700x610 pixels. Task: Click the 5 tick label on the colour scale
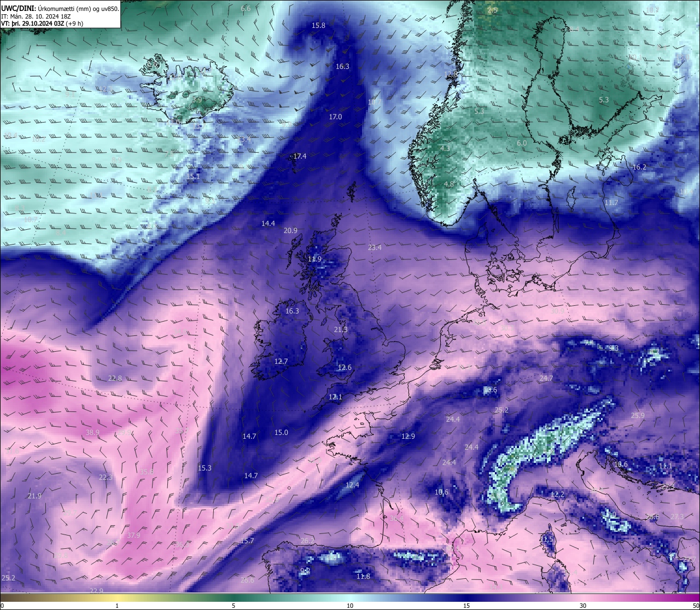[234, 606]
